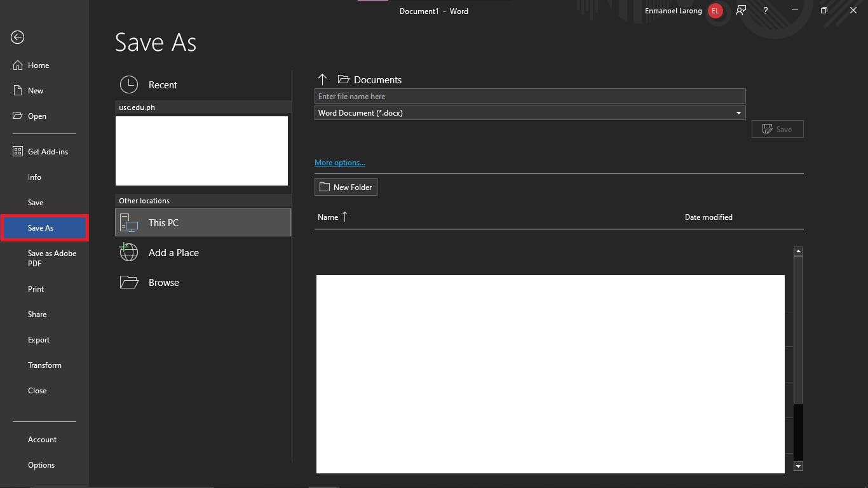Screen dimensions: 868x488
Task: Open Browse folder icon
Action: coord(129,282)
